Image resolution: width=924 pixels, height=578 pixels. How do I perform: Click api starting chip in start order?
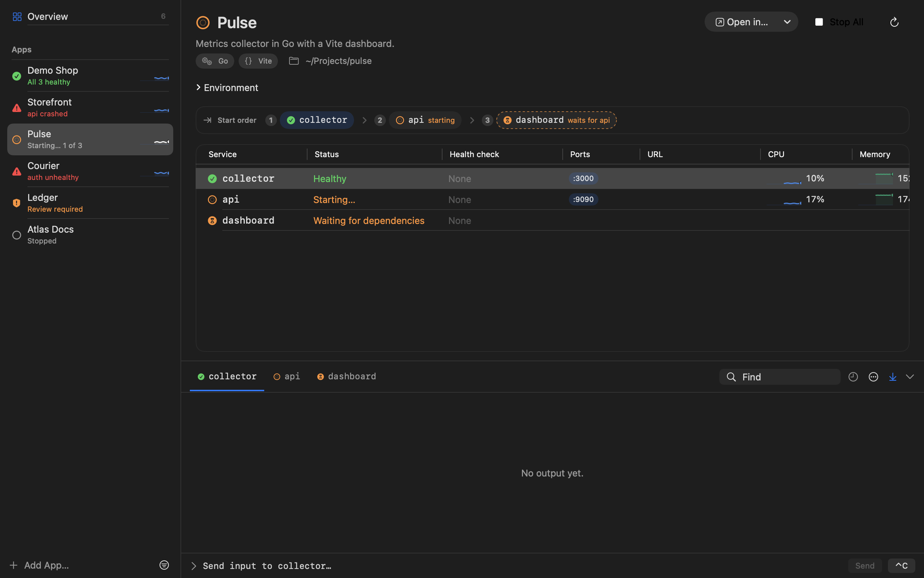point(425,120)
